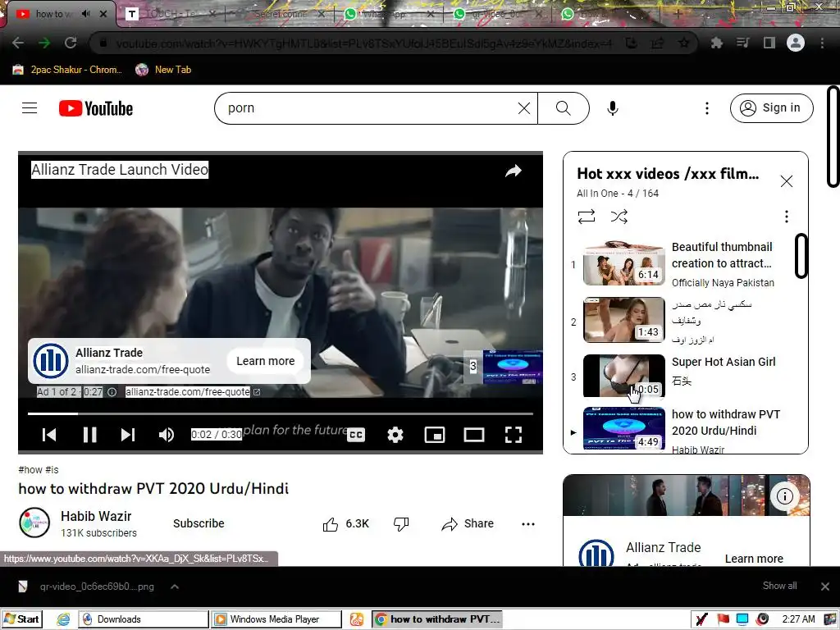
Task: Open a new browser tab with plus
Action: pyautogui.click(x=678, y=14)
